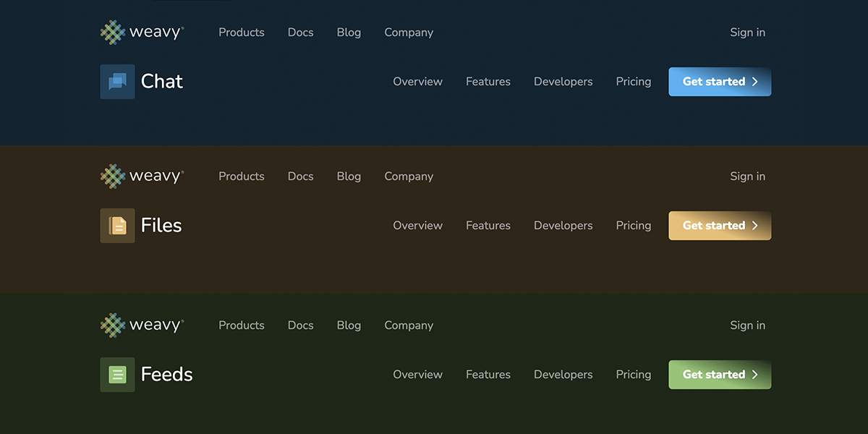Open the Products menu in the Chat header
Viewport: 868px width, 434px height.
tap(241, 32)
